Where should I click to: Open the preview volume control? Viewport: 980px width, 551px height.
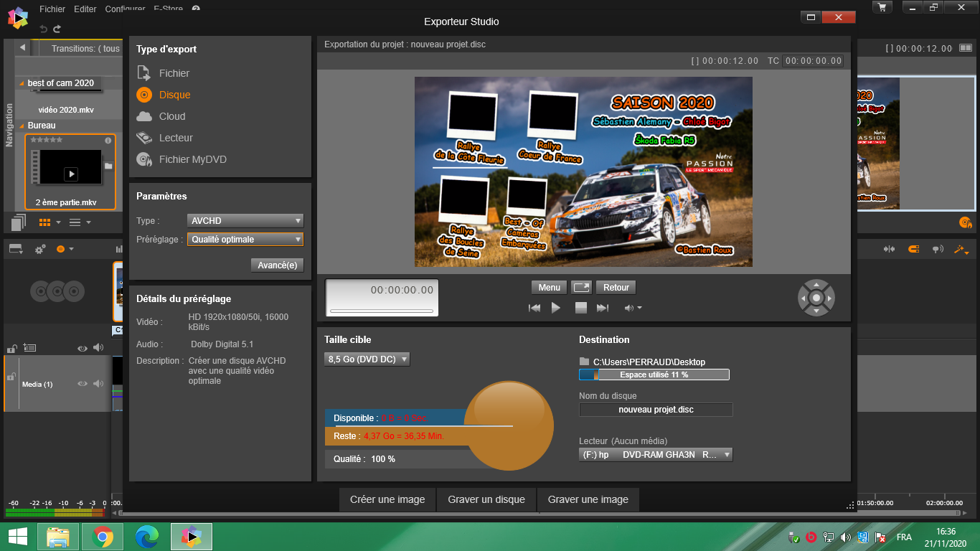632,308
